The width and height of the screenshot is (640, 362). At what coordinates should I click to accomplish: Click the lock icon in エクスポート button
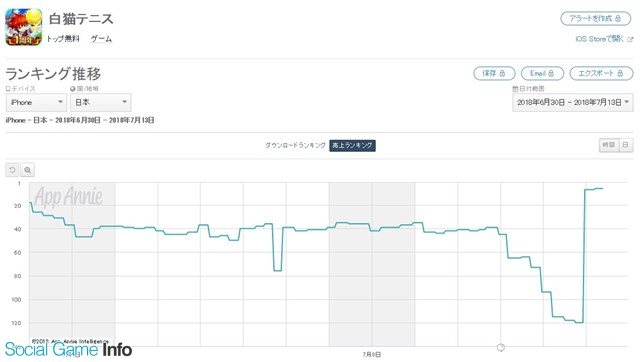coord(620,73)
